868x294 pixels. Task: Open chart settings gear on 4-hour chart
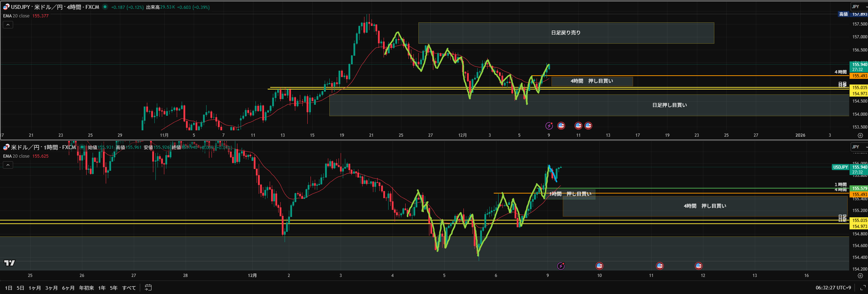pyautogui.click(x=860, y=135)
